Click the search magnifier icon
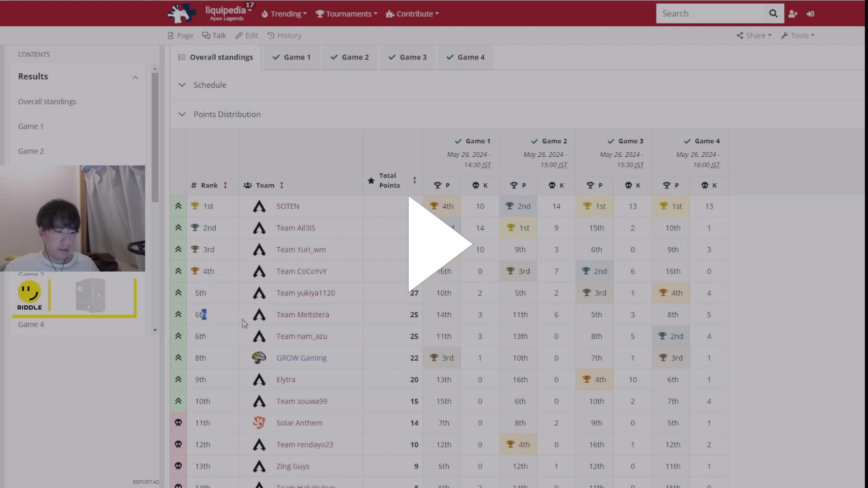Image resolution: width=868 pixels, height=488 pixels. (x=773, y=14)
